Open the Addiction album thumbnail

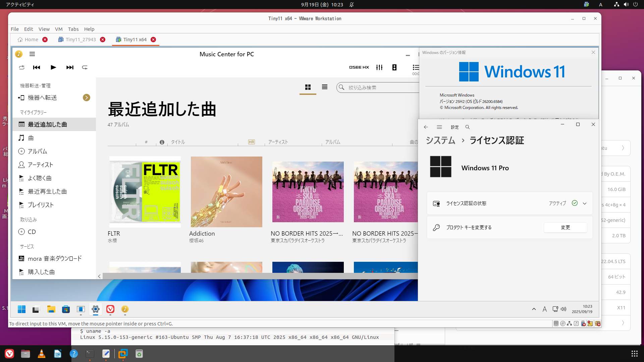pyautogui.click(x=226, y=192)
